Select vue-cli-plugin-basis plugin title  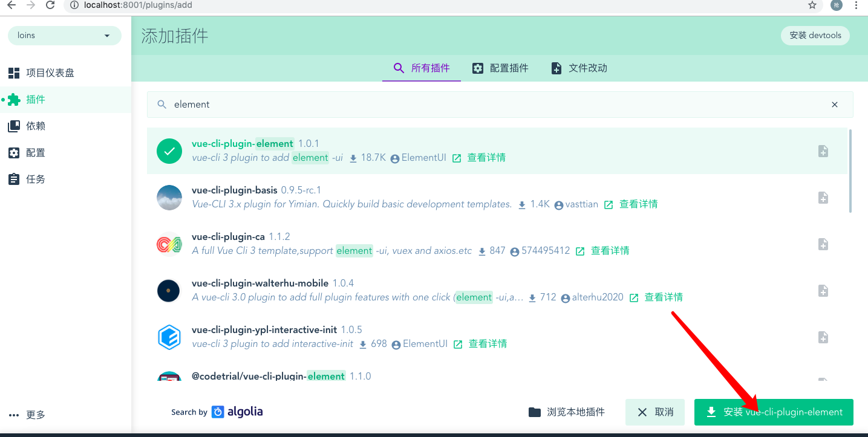tap(235, 190)
